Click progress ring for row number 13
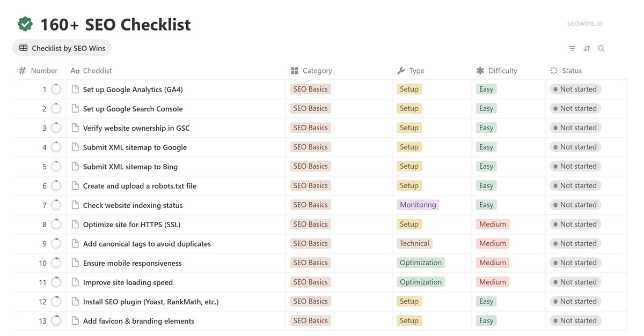Image resolution: width=644 pixels, height=336 pixels. pos(56,321)
